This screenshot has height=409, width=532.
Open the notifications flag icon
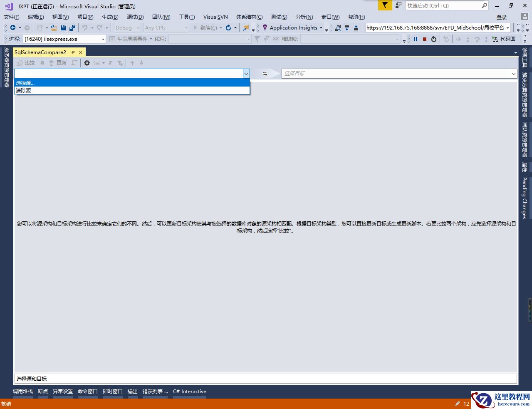[x=385, y=5]
